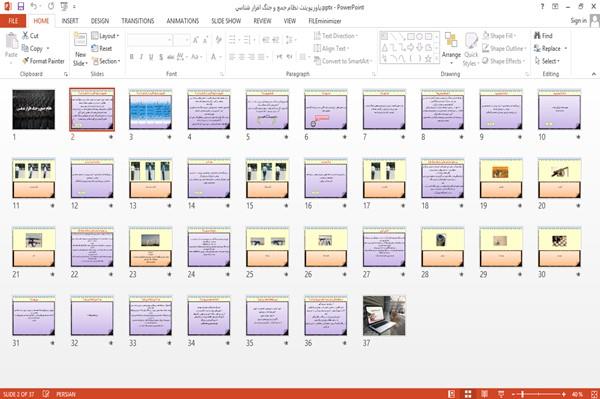Switch to the DESIGN tab

pyautogui.click(x=100, y=21)
